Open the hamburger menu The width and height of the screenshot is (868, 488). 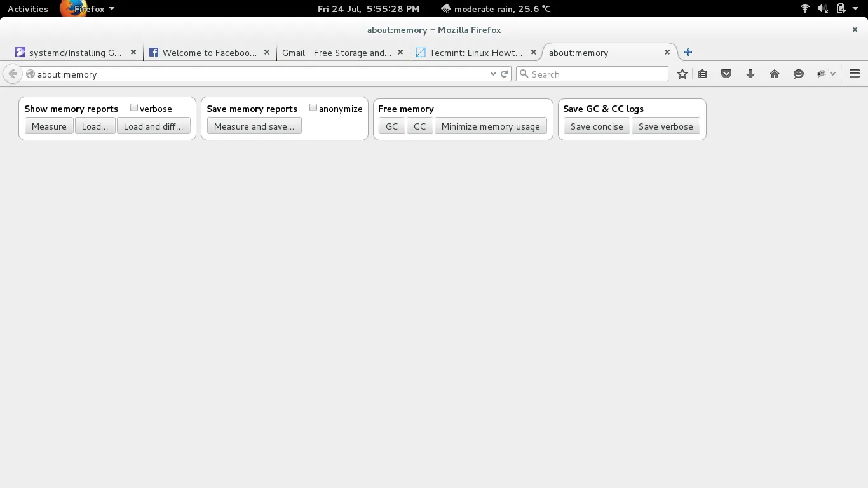tap(855, 73)
